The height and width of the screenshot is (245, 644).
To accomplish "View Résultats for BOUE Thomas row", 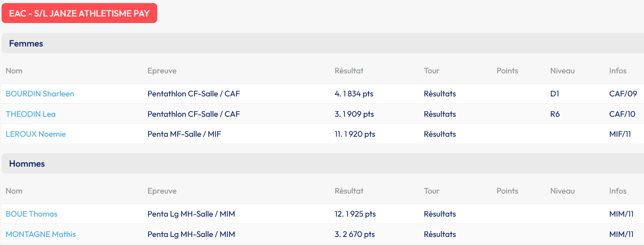I will (x=440, y=214).
